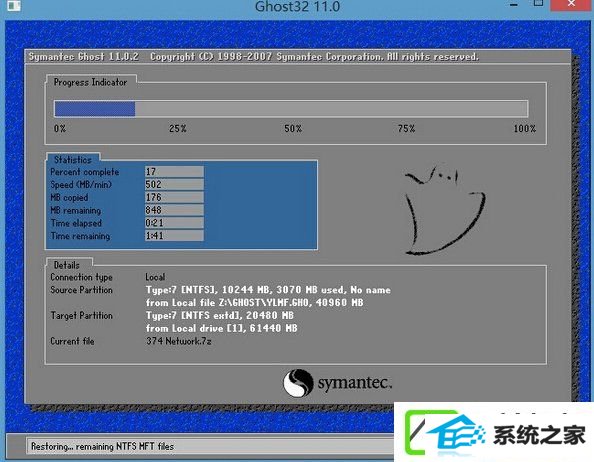Click the Current file label
Screen dimensions: 594x462
(x=72, y=341)
